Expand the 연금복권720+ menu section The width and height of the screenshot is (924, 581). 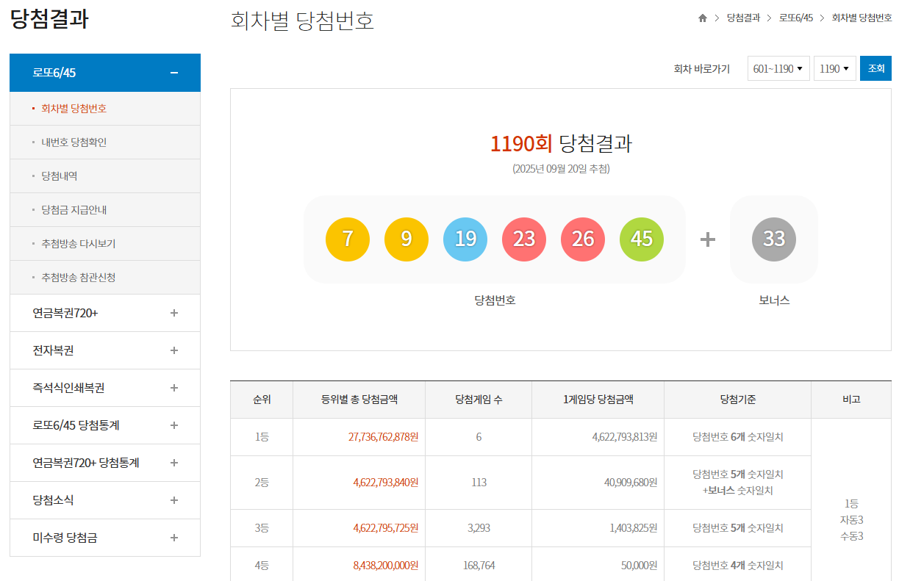click(x=174, y=313)
